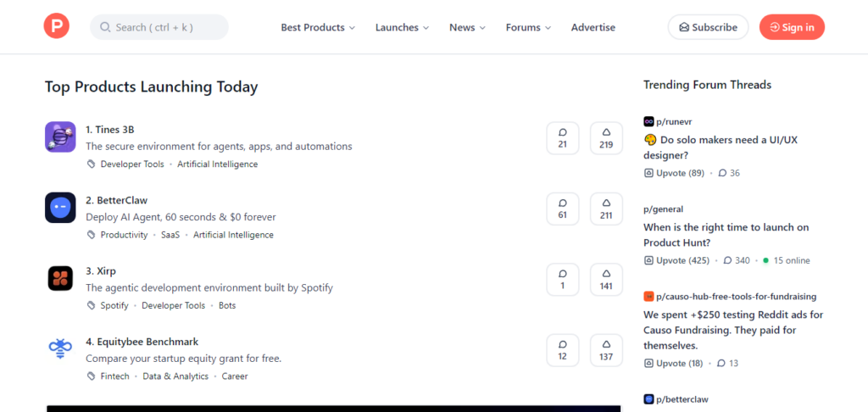Click the search magnifier icon
The height and width of the screenshot is (412, 868).
(x=105, y=27)
